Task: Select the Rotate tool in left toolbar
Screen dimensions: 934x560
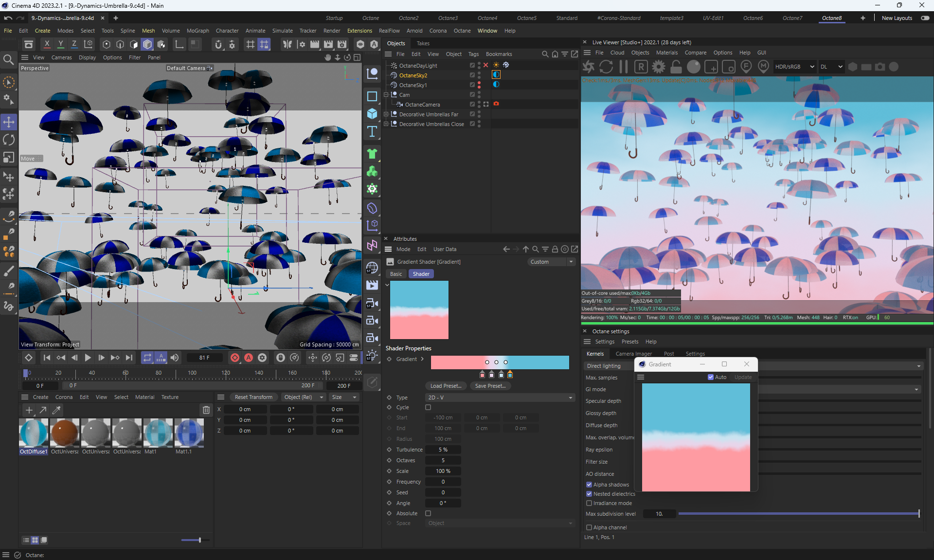Action: click(9, 140)
